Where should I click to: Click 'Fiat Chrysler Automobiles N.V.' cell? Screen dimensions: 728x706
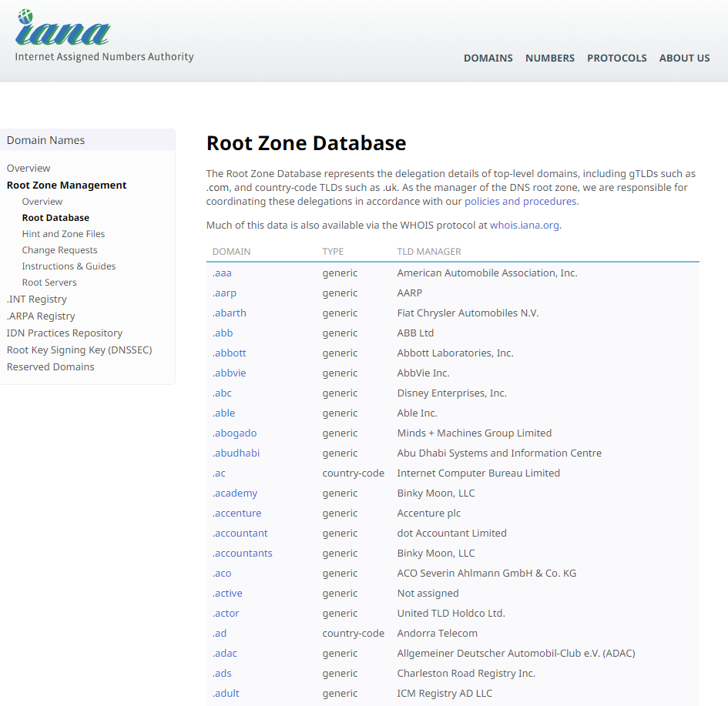coord(468,313)
